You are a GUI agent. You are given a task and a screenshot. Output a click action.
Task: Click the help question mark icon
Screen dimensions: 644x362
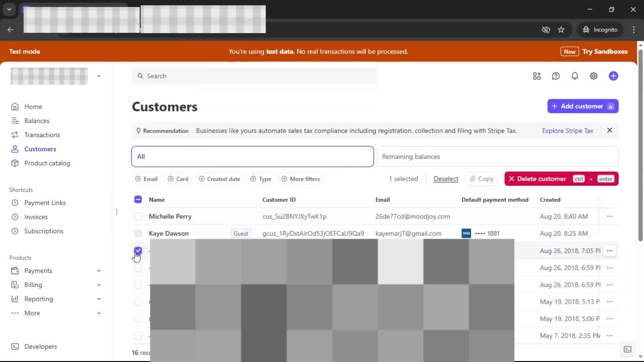556,76
